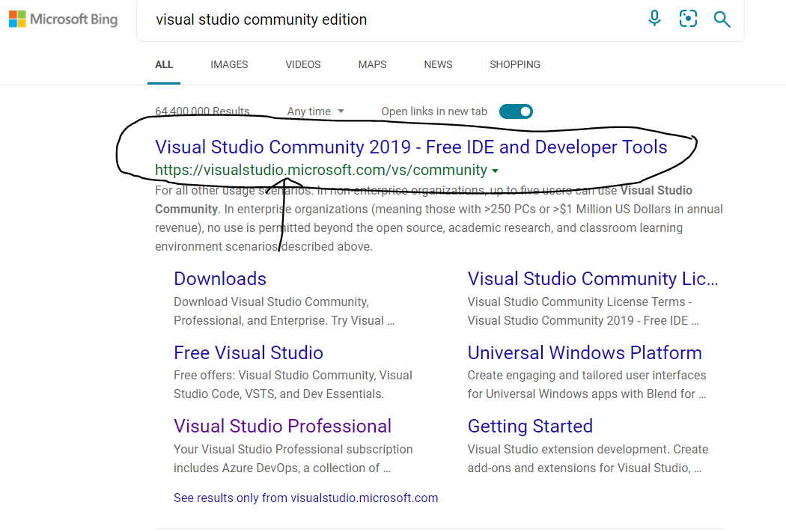Switch to the SHOPPING tab

click(x=515, y=64)
